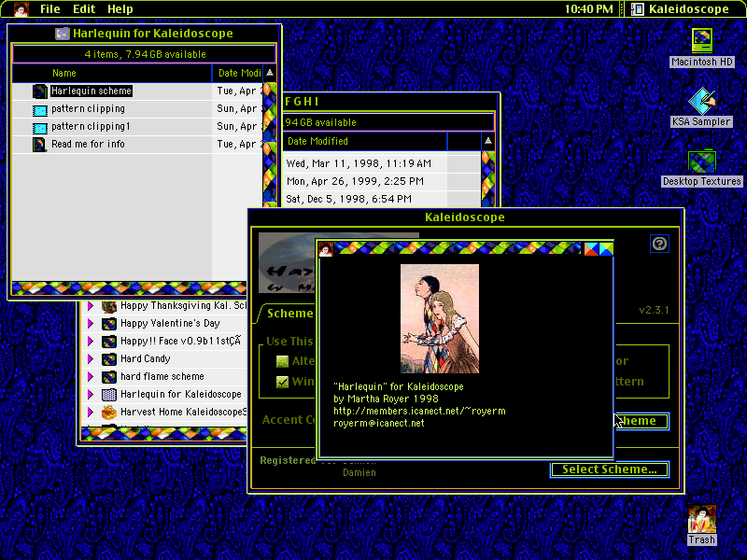Open the Kaleidoscope application menu
This screenshot has height=560, width=747.
(682, 9)
